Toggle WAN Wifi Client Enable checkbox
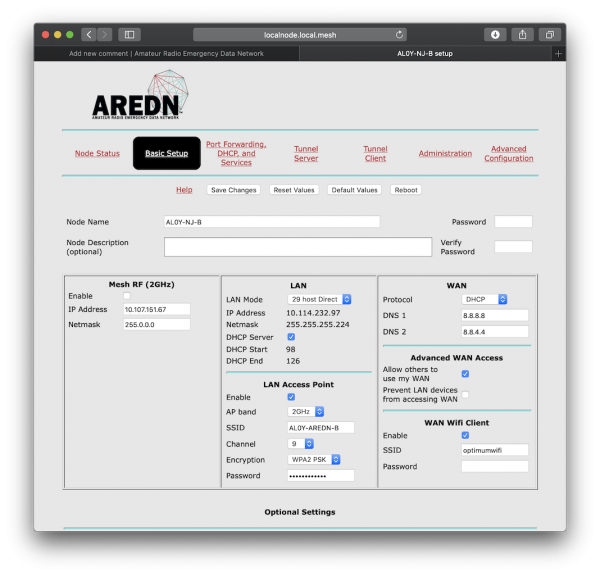Screen dimensions: 600x576 pos(465,436)
